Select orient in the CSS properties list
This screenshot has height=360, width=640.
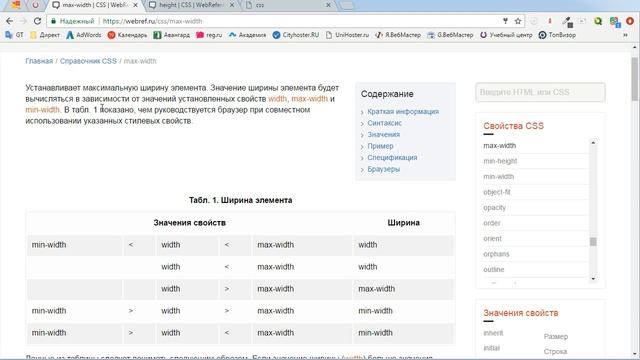point(492,239)
